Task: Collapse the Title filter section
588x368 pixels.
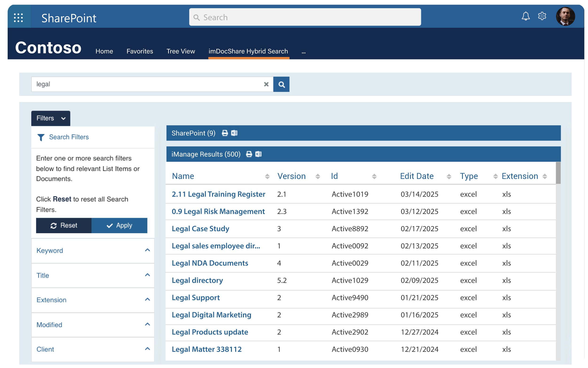Action: (147, 275)
